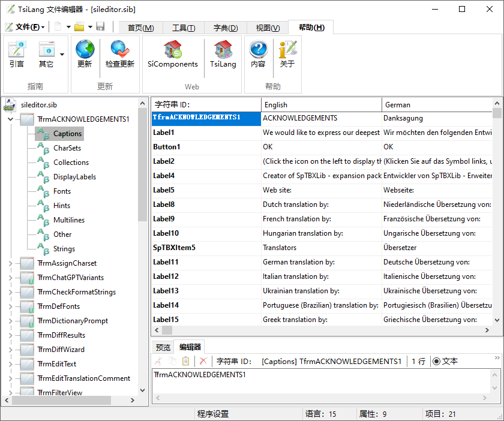Collapse the TfrmACKNOWLEDGEMENTS1 tree node
The image size is (504, 421).
pyautogui.click(x=10, y=119)
